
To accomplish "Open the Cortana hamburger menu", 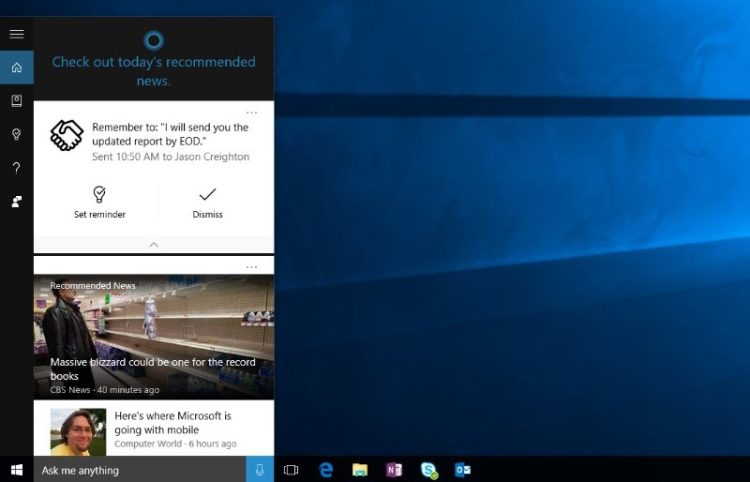I will point(17,34).
